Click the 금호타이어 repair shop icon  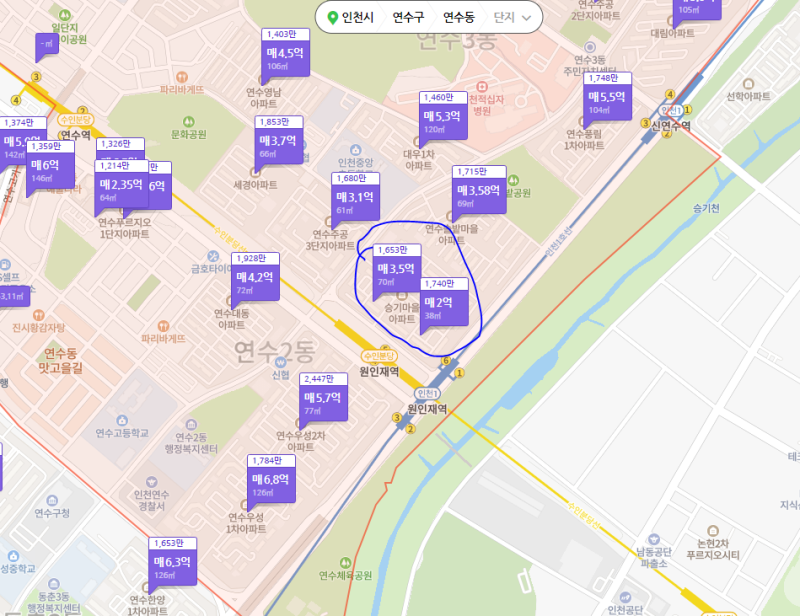(213, 256)
